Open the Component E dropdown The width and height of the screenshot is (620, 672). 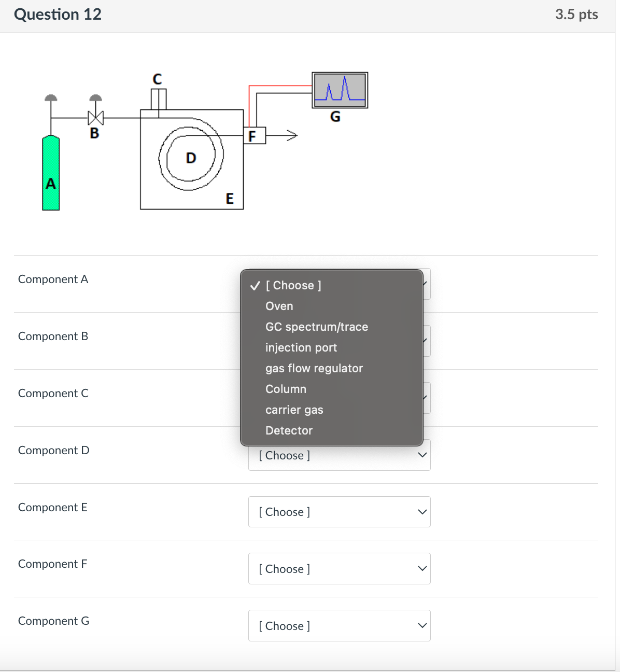click(339, 512)
